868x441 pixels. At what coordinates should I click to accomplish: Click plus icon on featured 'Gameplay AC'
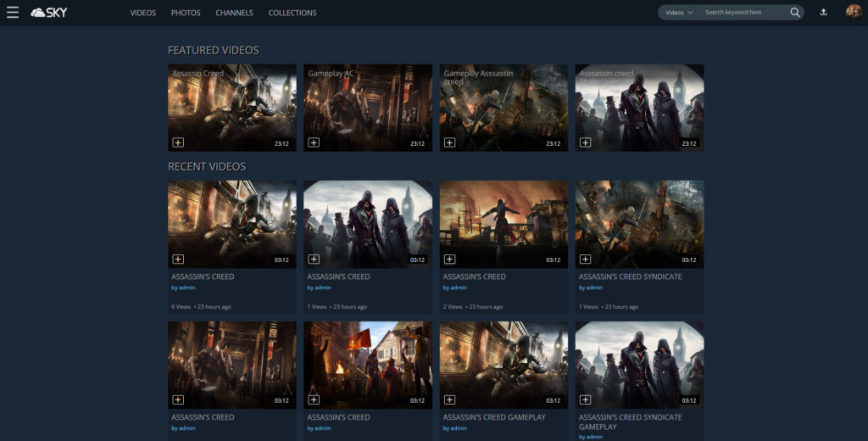tap(314, 143)
